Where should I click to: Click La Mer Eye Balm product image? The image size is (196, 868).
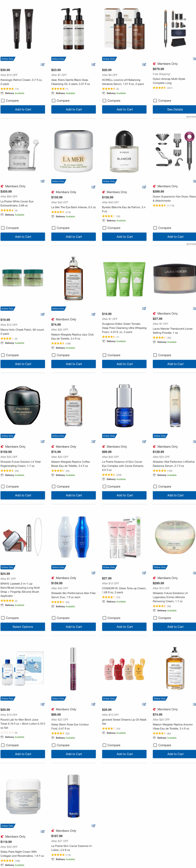tap(73, 151)
